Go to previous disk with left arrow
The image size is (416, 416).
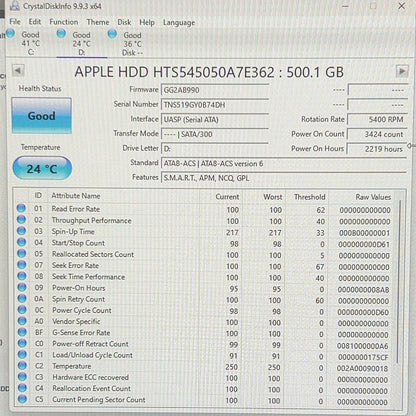click(18, 71)
